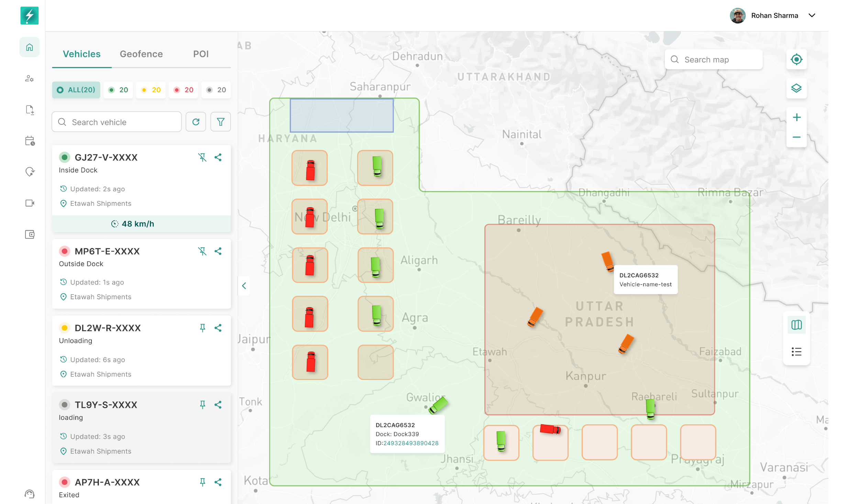Pin vehicle TL9Y-S-XXXX

pyautogui.click(x=202, y=405)
